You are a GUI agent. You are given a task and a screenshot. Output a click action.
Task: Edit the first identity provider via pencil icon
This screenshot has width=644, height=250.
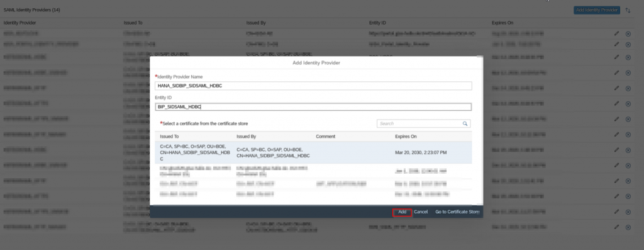click(x=616, y=33)
